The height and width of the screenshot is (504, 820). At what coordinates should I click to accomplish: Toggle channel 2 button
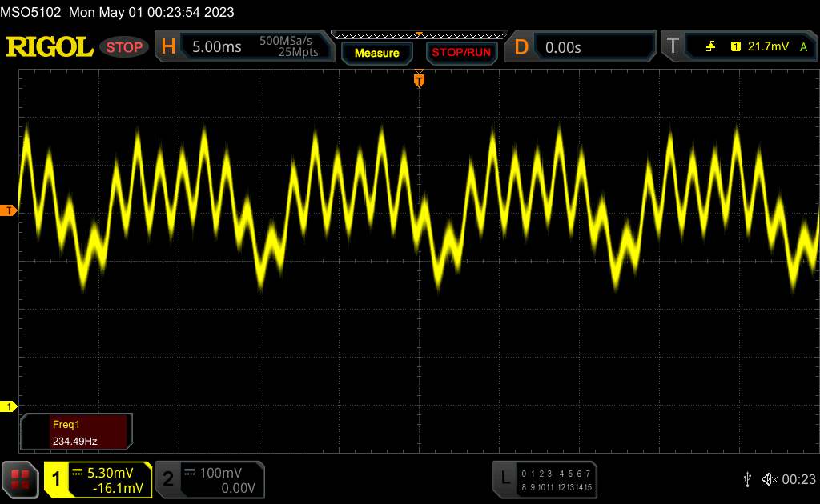[x=168, y=479]
